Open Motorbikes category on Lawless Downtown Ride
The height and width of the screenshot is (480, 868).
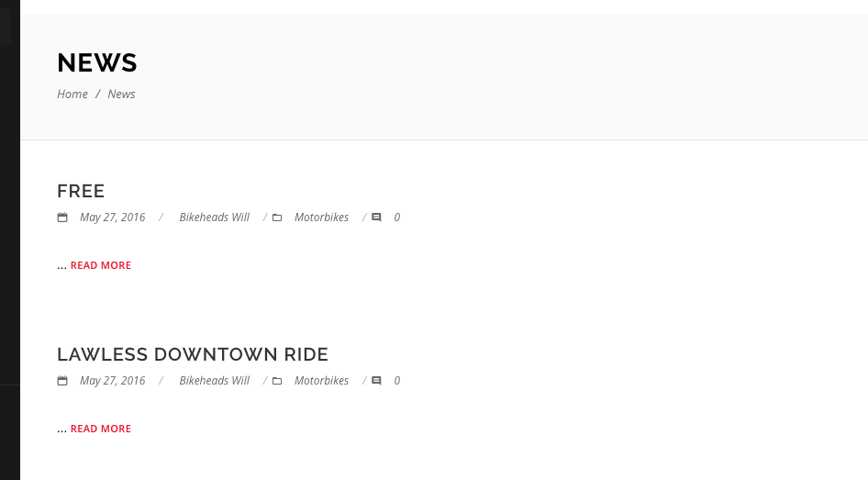pyautogui.click(x=322, y=380)
